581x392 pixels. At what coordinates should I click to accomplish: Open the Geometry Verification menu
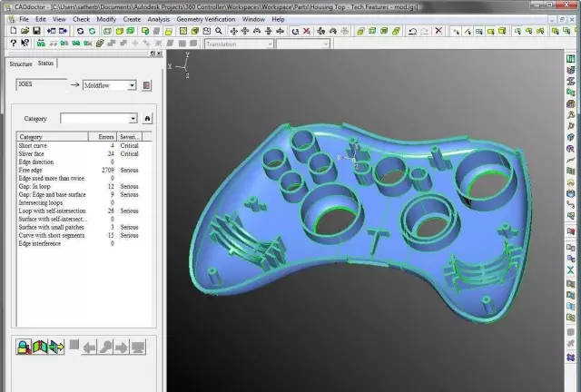(x=206, y=19)
